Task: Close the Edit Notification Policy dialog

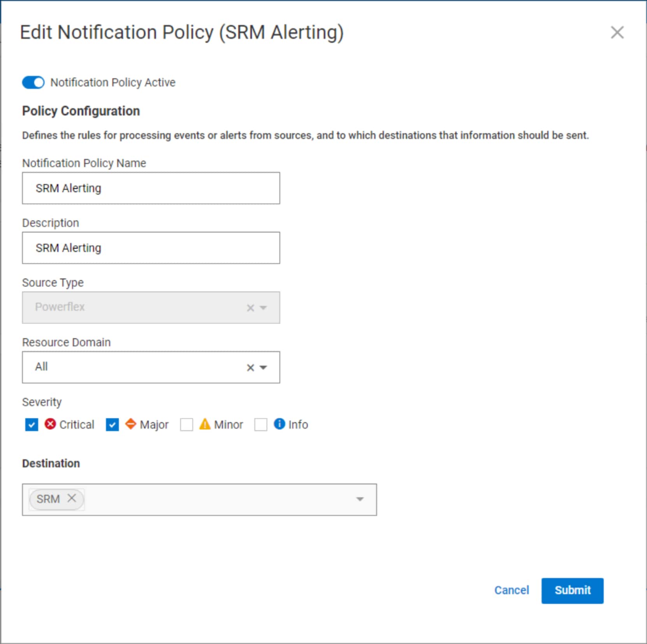Action: [x=617, y=32]
